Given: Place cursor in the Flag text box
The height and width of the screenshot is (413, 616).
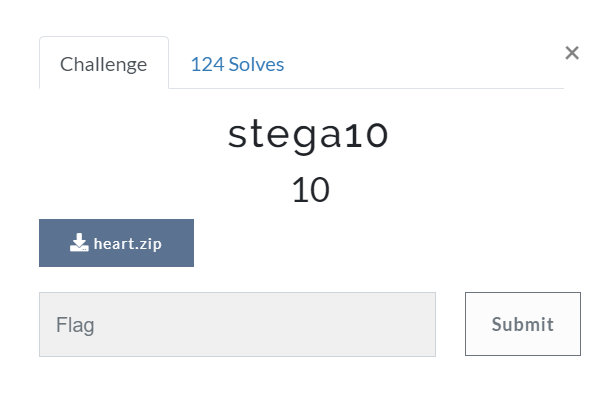Looking at the screenshot, I should (237, 324).
